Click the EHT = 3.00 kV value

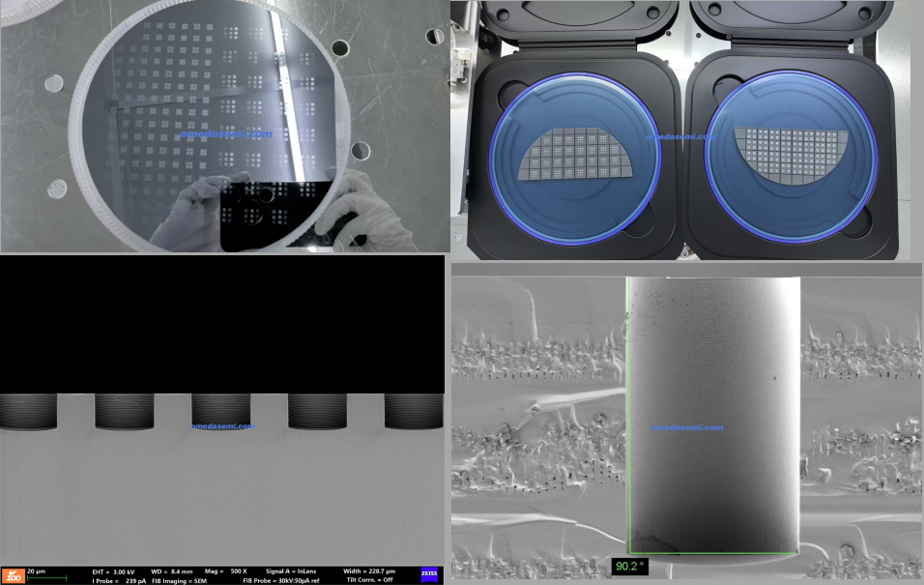(113, 571)
